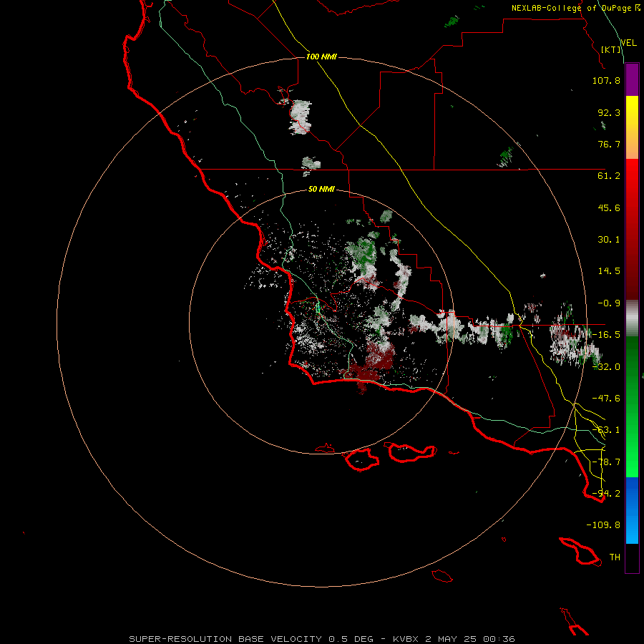
Task: Pick the gray near-zero segment of the velocity scale
Action: [632, 318]
